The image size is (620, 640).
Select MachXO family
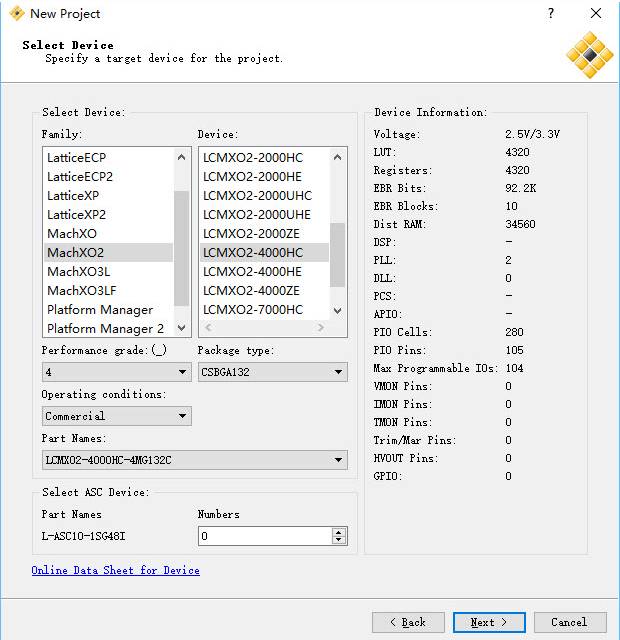(108, 233)
